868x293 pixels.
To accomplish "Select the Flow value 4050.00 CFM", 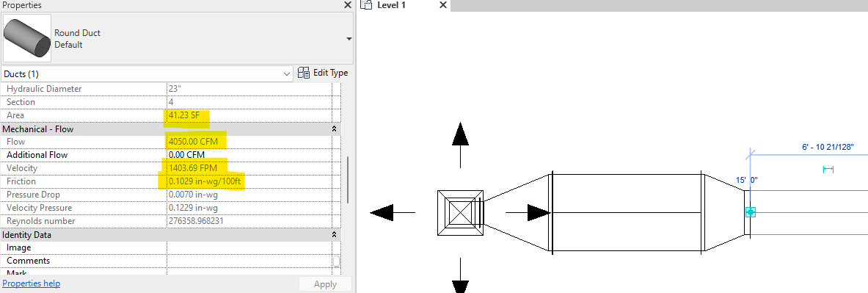I will coord(194,142).
